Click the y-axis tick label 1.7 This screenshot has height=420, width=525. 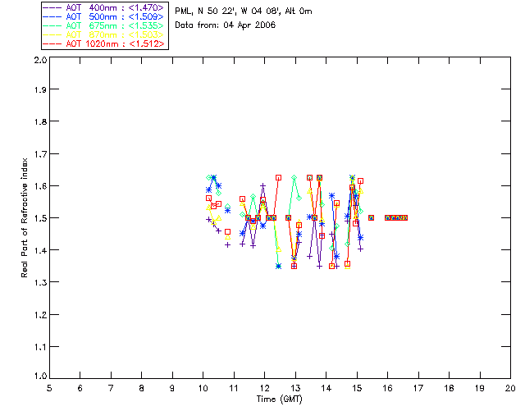click(40, 154)
